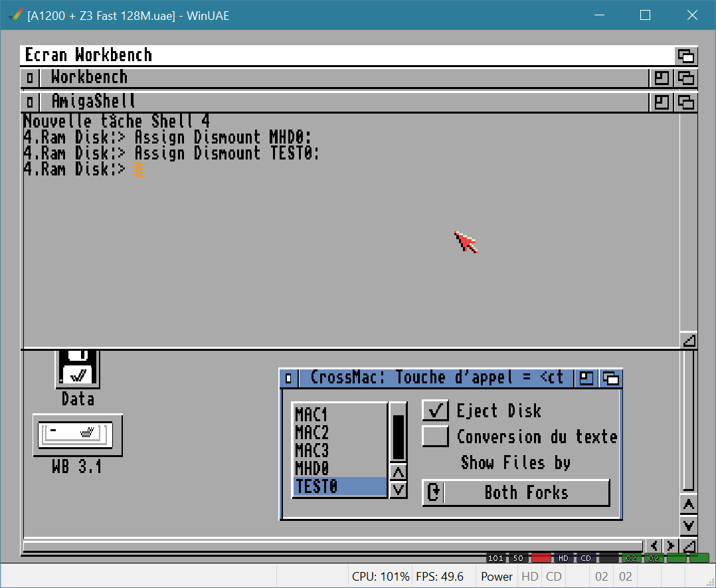The height and width of the screenshot is (588, 716).
Task: Click the AmigaShell window close gadget
Action: pyautogui.click(x=30, y=102)
